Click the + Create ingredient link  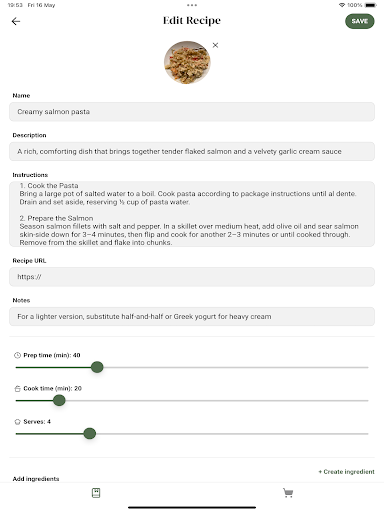(346, 472)
